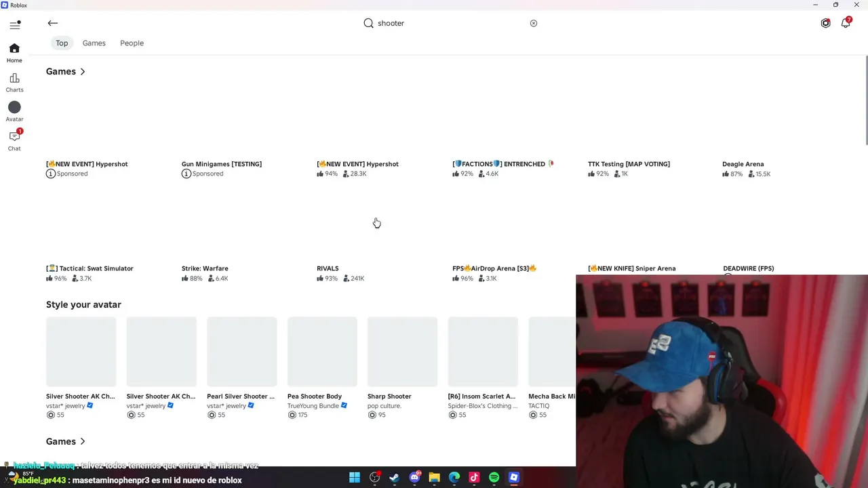The width and height of the screenshot is (868, 488).
Task: Visit the "pop culture." creator
Action: pos(384,406)
